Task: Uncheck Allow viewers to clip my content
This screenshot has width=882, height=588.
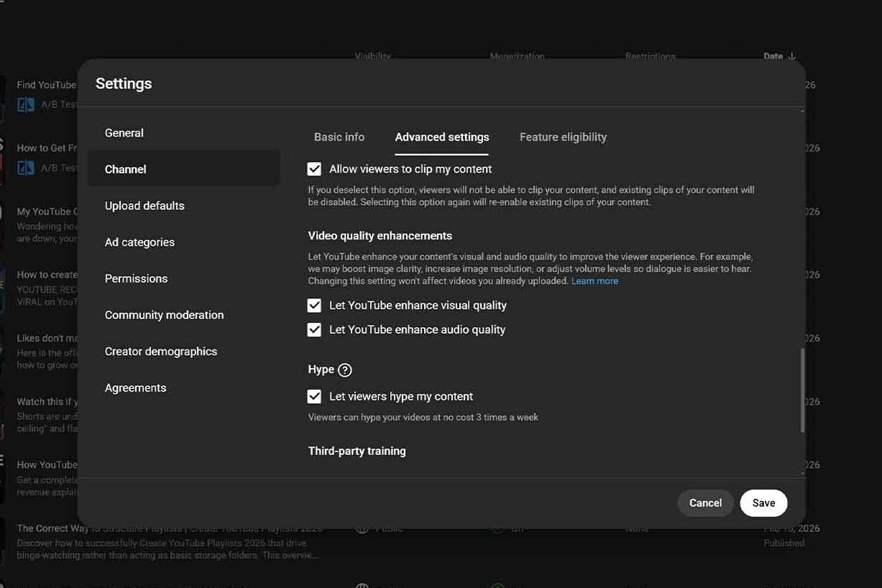Action: tap(314, 169)
